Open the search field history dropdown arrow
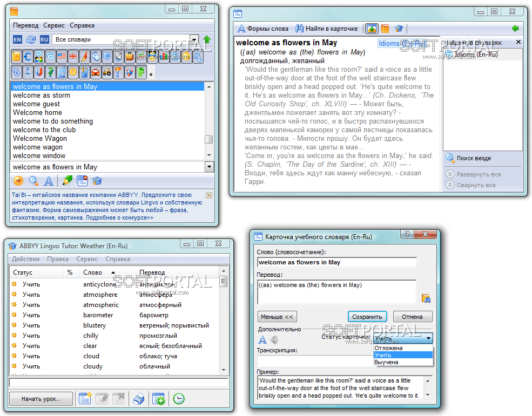Viewport: 532px width, 416px height. tap(209, 167)
